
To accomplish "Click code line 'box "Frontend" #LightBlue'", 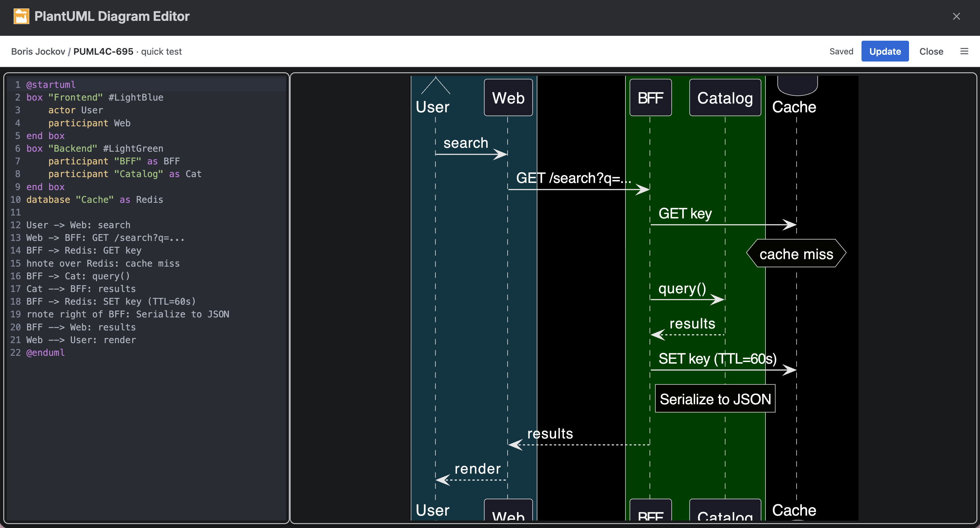I will [x=95, y=97].
